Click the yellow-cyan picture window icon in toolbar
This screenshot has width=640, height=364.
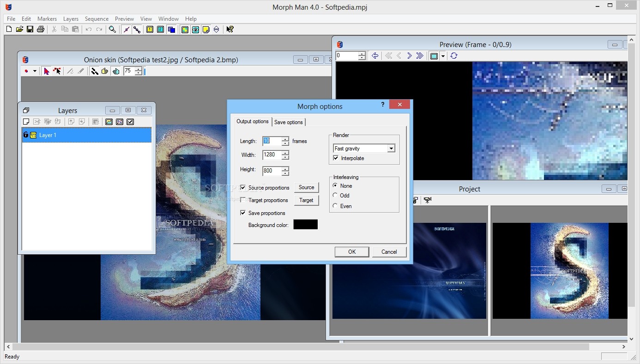click(x=185, y=30)
